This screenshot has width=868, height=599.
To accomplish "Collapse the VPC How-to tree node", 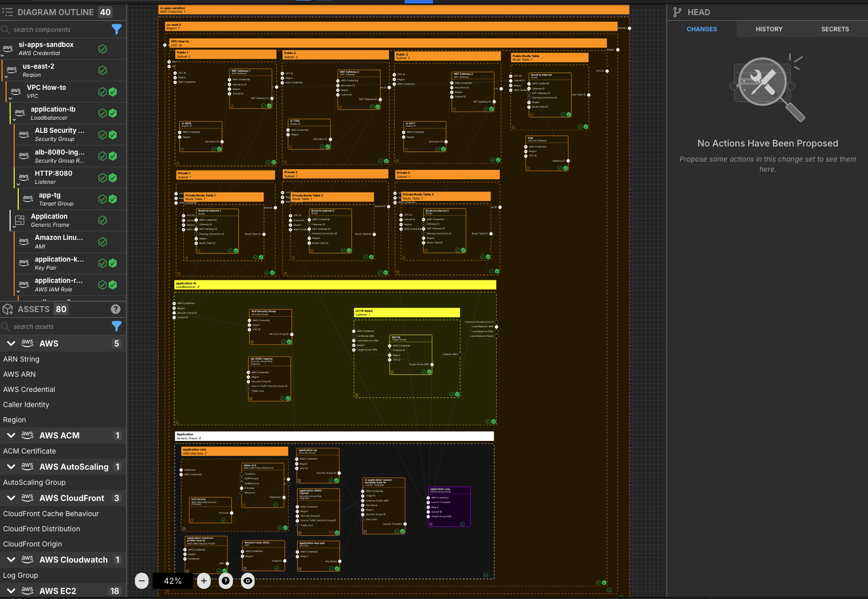I will [x=10, y=98].
